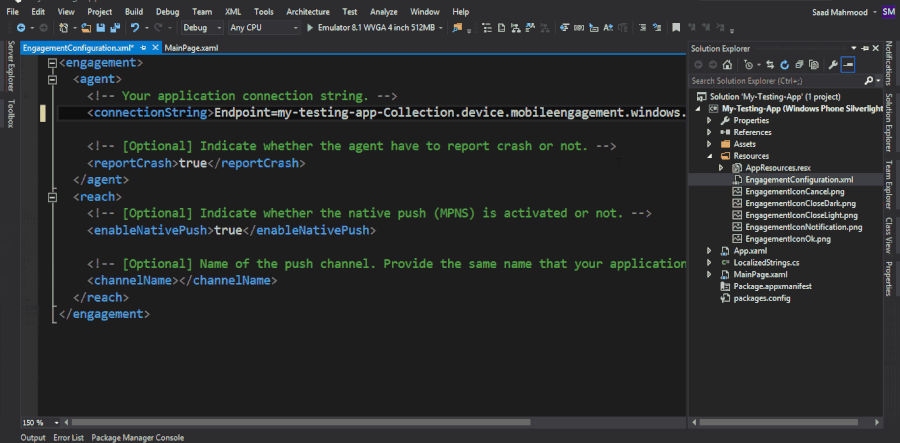Open the Server Explorer side tab
The height and width of the screenshot is (443, 900).
[x=10, y=65]
